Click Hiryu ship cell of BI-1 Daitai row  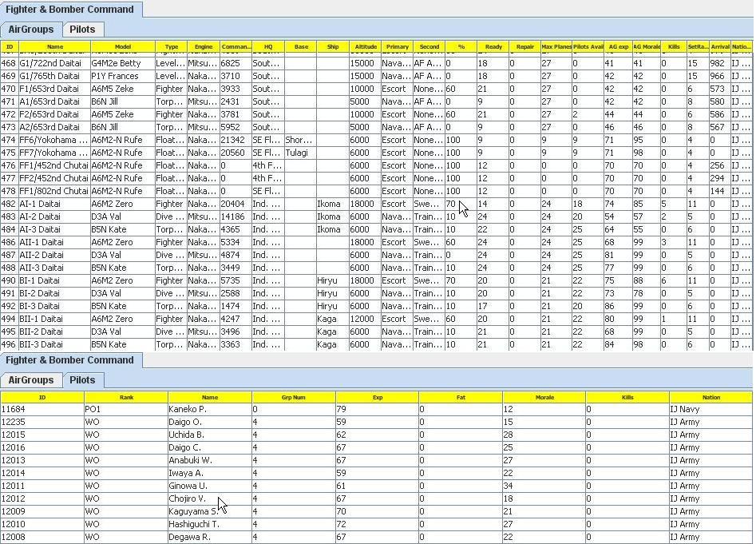tap(333, 280)
